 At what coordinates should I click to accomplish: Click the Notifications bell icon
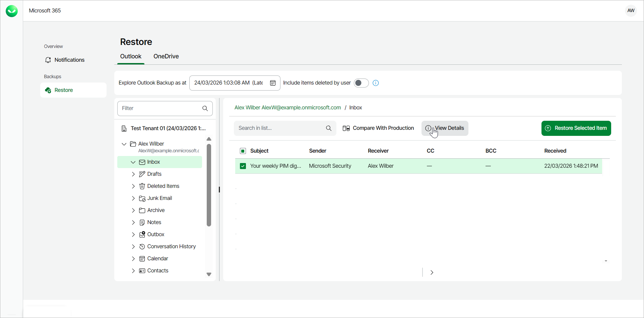click(x=48, y=60)
